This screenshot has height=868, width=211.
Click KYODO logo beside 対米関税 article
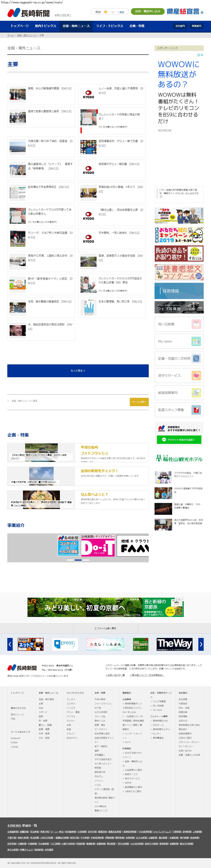(88, 239)
